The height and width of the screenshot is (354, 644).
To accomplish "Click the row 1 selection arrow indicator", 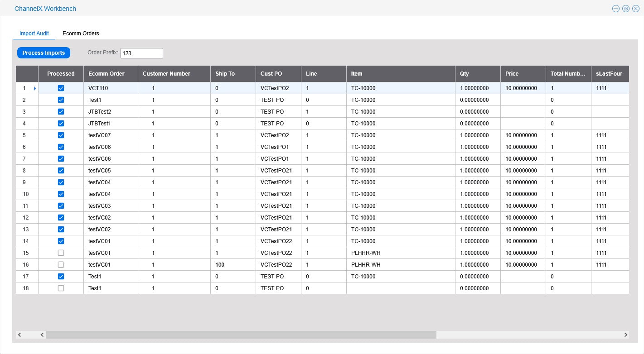I will tap(35, 88).
